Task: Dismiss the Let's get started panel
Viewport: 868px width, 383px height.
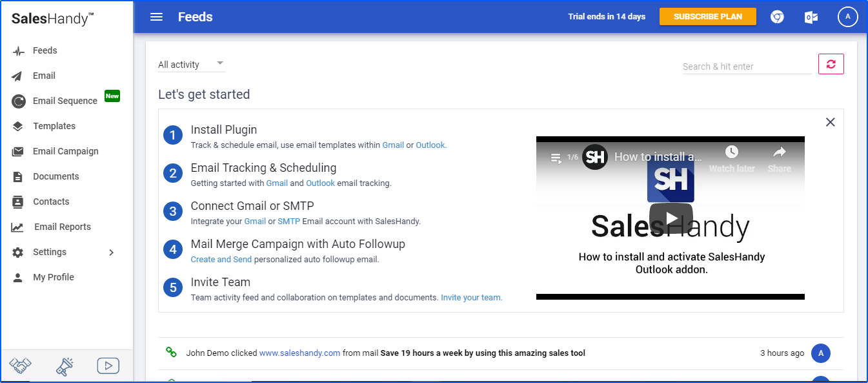Action: point(830,122)
